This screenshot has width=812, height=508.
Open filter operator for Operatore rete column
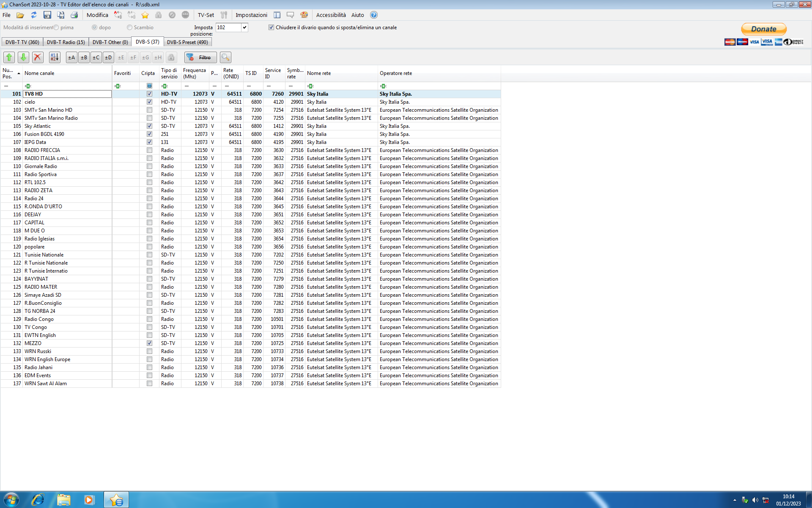(383, 86)
